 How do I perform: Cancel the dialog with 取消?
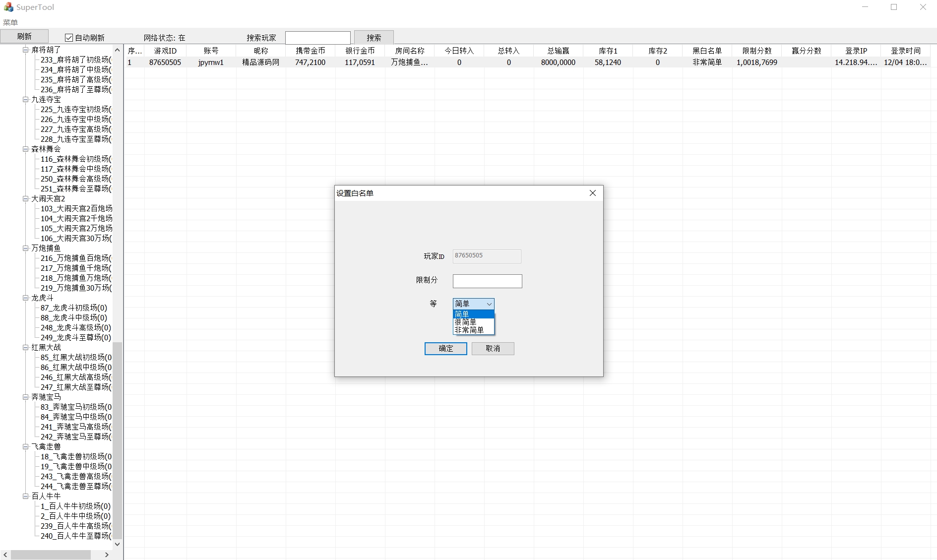[493, 349]
